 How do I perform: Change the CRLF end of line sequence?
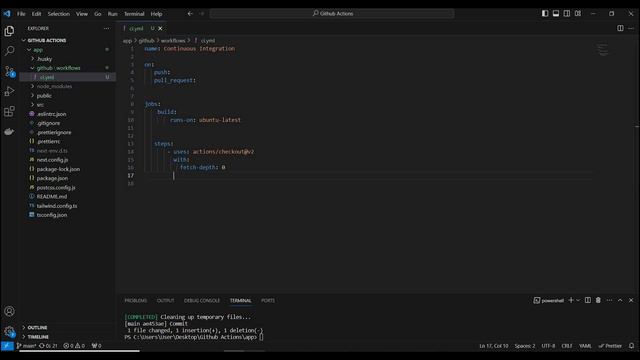[x=567, y=346]
